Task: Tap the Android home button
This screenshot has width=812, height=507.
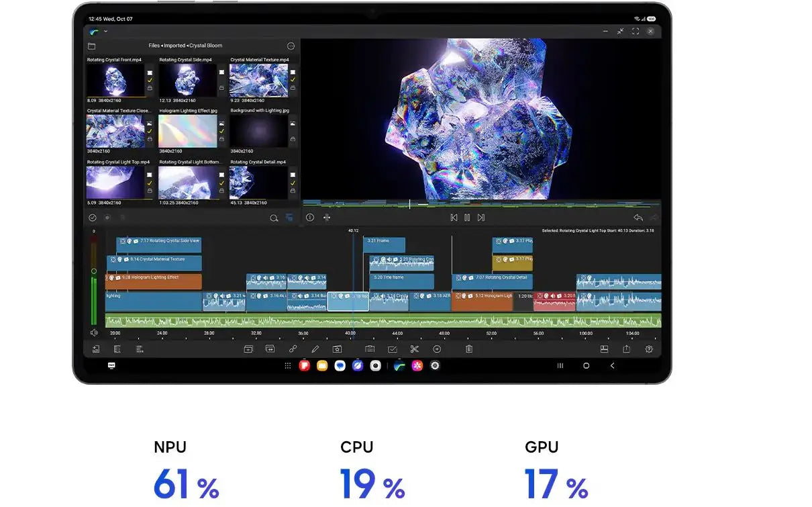Action: click(x=586, y=366)
